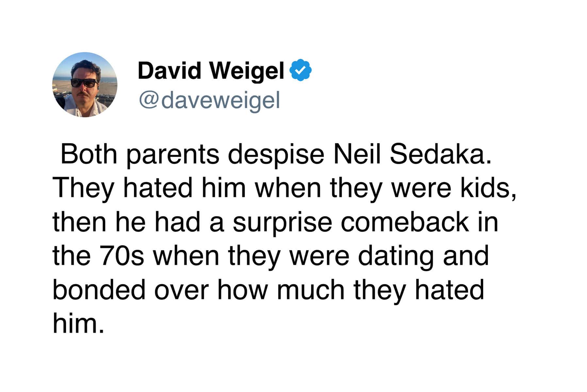This screenshot has width=587, height=392.
Task: Open David Weigel's profile picture
Action: 85,85
